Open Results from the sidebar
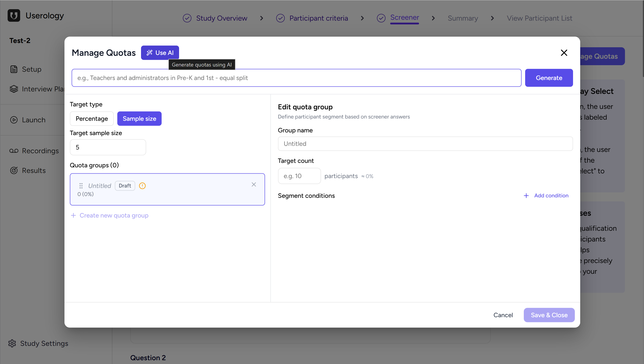644x364 pixels. pos(34,170)
